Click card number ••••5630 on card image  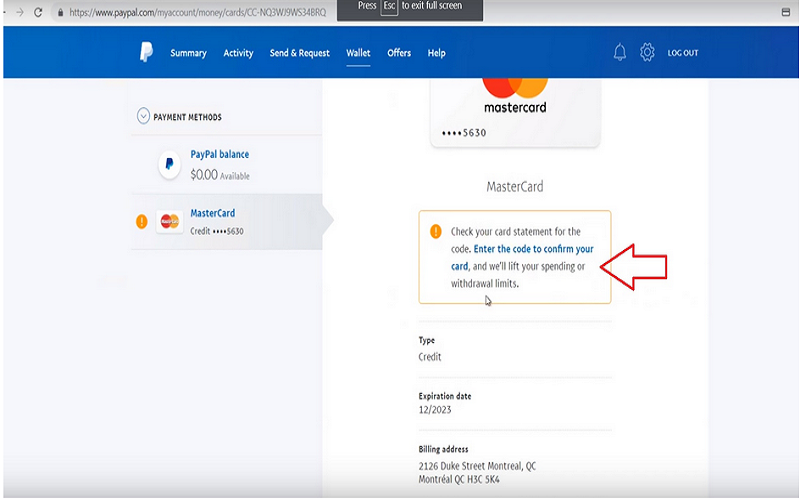click(x=464, y=133)
